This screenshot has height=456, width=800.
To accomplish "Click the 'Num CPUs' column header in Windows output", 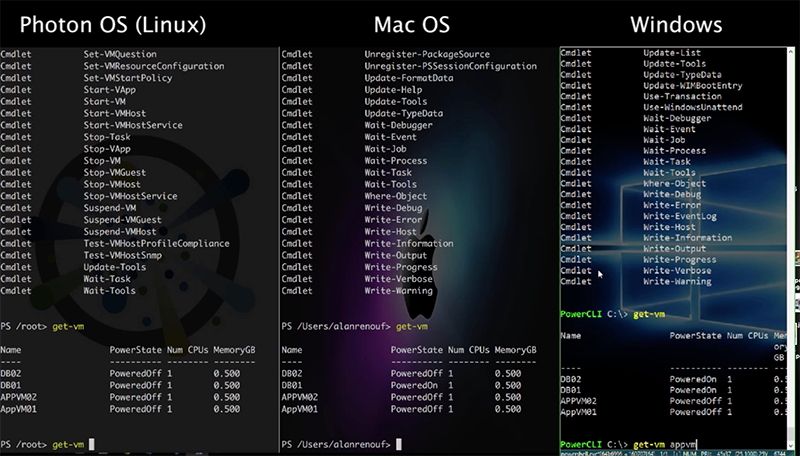I will click(x=747, y=337).
